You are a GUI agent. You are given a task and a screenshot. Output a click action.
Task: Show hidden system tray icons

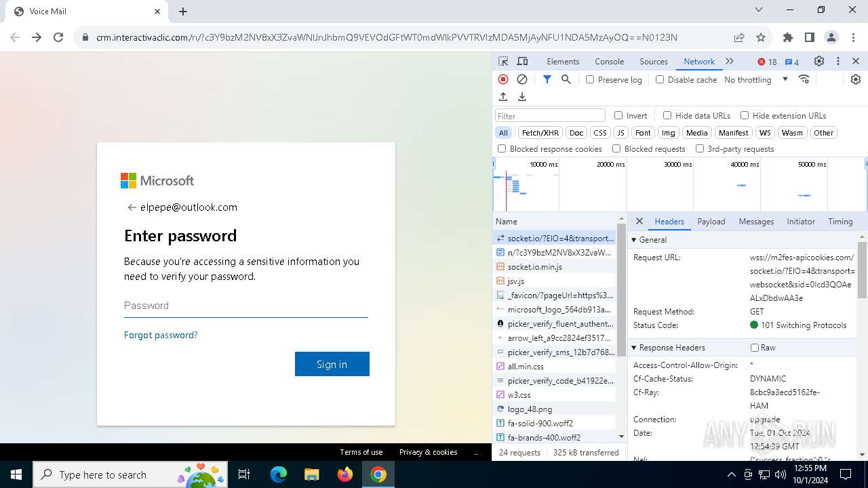pyautogui.click(x=731, y=474)
